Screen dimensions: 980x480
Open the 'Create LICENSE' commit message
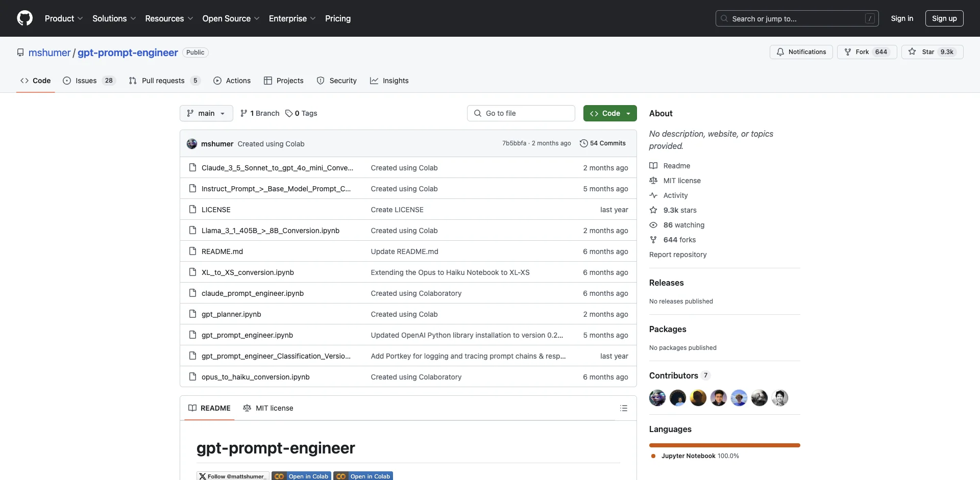[x=397, y=210]
